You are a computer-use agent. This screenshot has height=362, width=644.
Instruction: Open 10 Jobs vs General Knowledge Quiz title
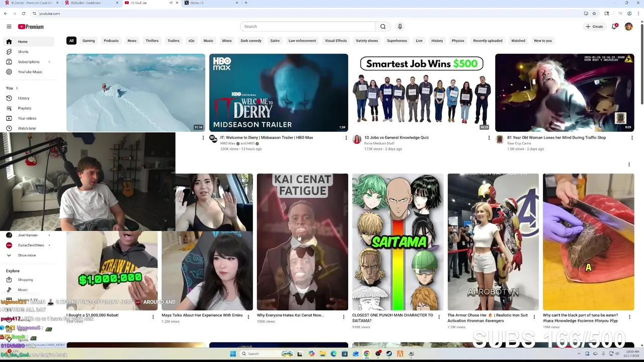tap(396, 137)
